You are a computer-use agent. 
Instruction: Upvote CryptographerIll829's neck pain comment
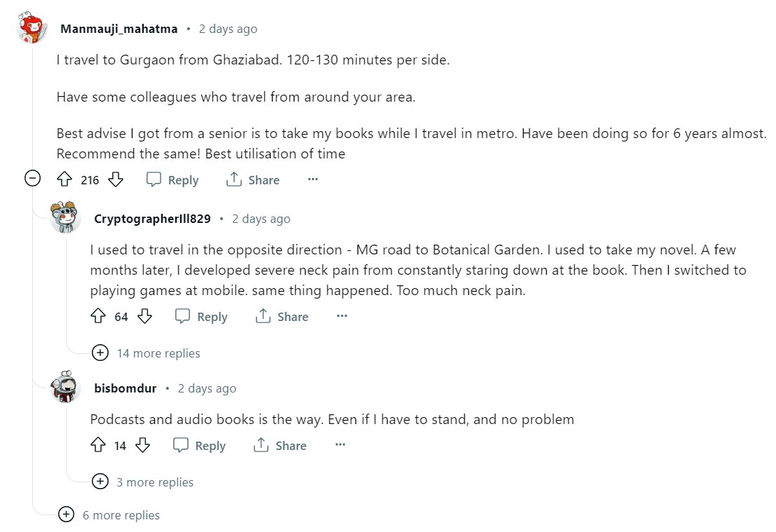pyautogui.click(x=98, y=317)
